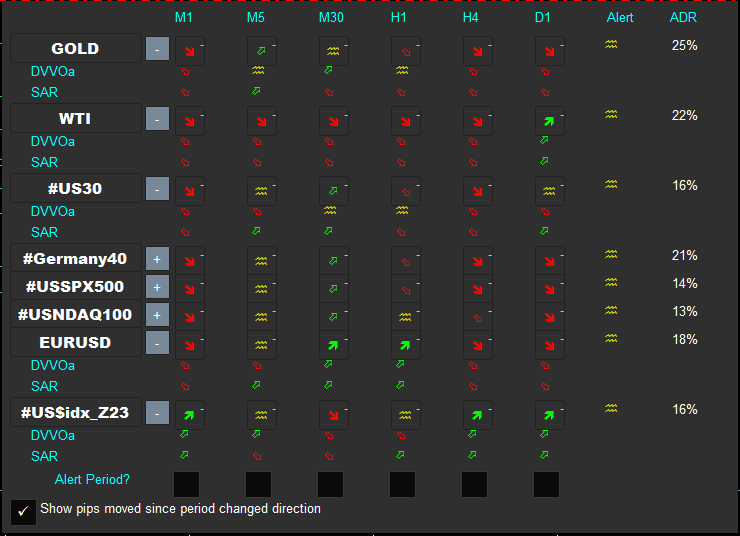Click #US$idx_Z23 H4 green up-arrow cell
The height and width of the screenshot is (536, 740).
478,415
